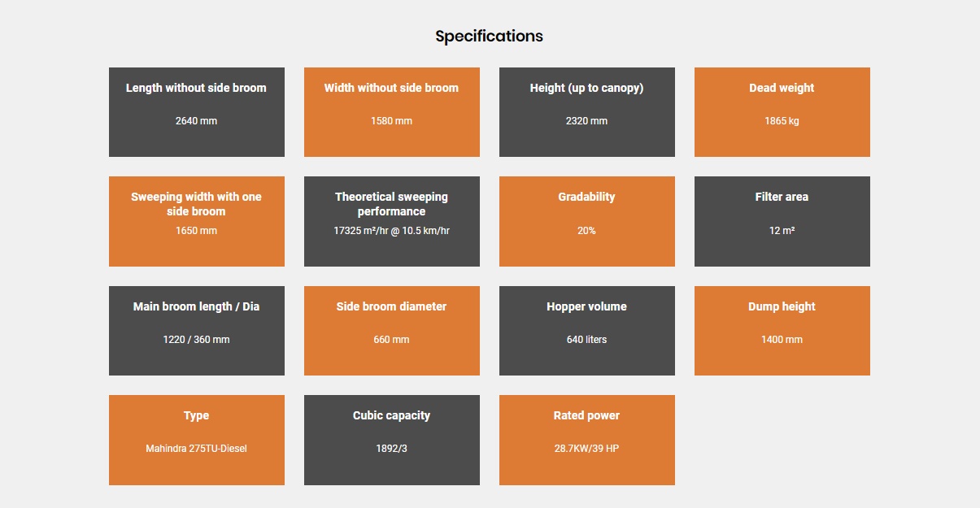This screenshot has width=980, height=508.
Task: Select Sweeping width with one side broom card
Action: click(x=197, y=221)
